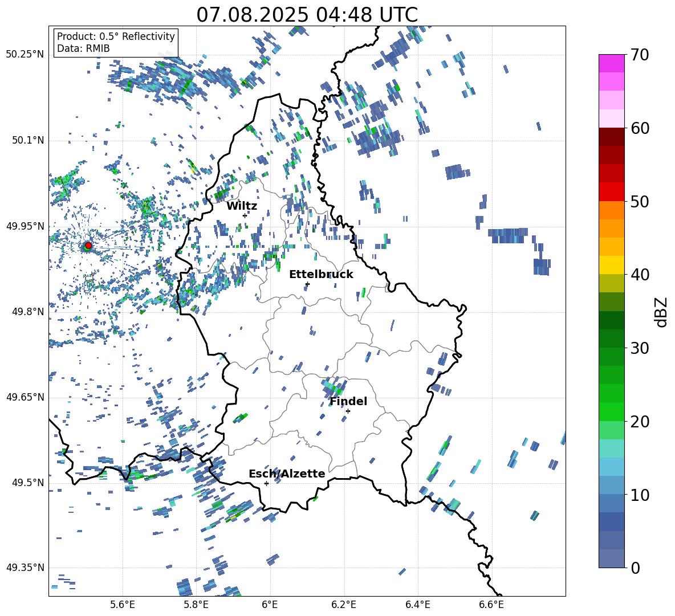Click the colorbar tick label 50
Image resolution: width=675 pixels, height=616 pixels.
(x=640, y=201)
